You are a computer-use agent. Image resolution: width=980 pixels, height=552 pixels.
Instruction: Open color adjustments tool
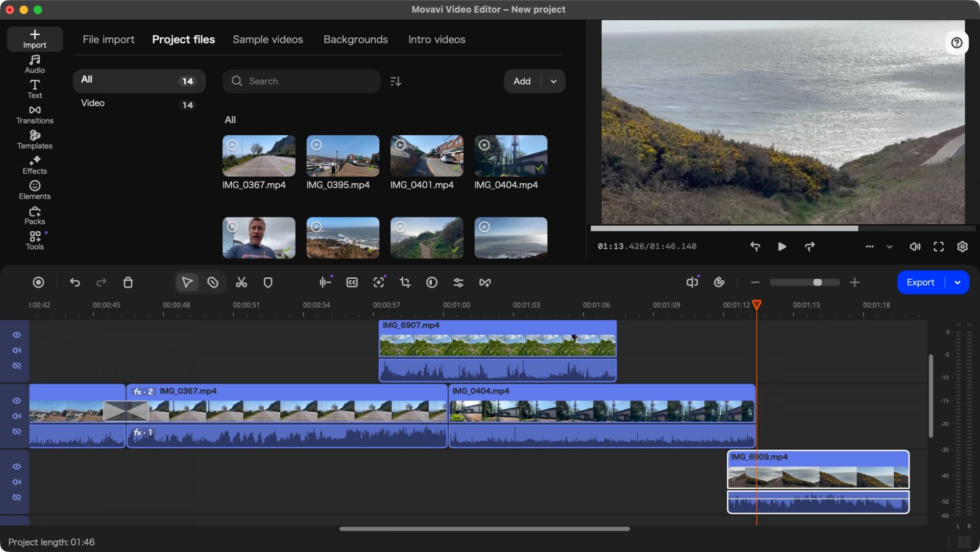(x=432, y=282)
